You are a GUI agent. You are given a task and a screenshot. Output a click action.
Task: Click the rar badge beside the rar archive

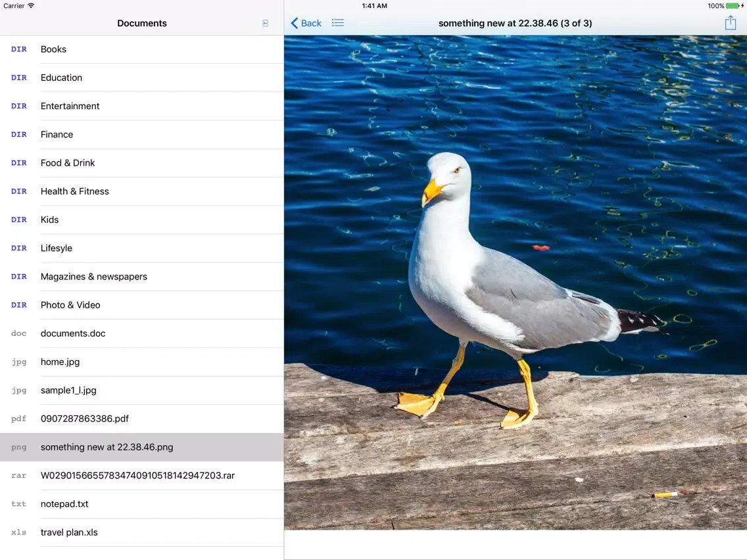point(18,475)
